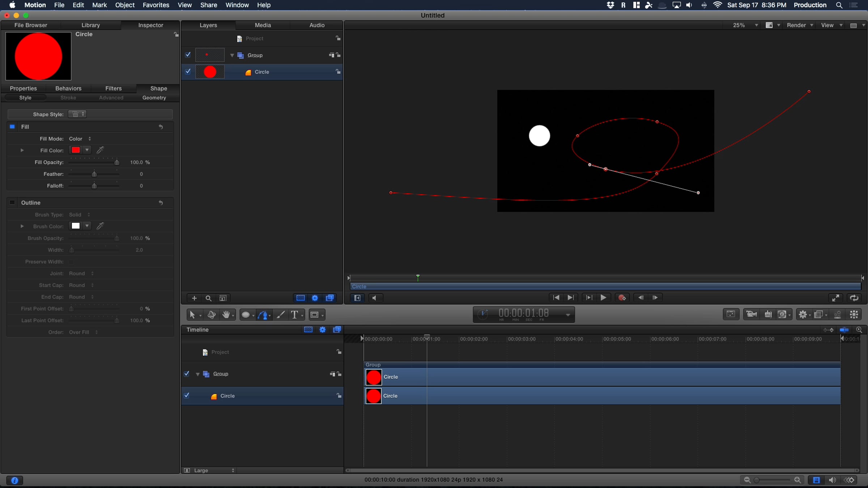Screen dimensions: 868x488
Task: Disable the Fill checkbox
Action: click(12, 127)
